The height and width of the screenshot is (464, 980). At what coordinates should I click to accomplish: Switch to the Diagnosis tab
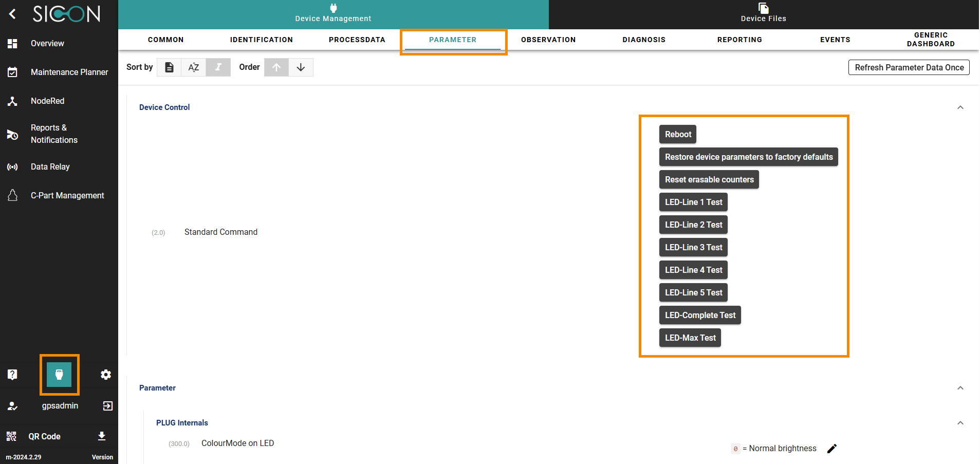tap(643, 40)
